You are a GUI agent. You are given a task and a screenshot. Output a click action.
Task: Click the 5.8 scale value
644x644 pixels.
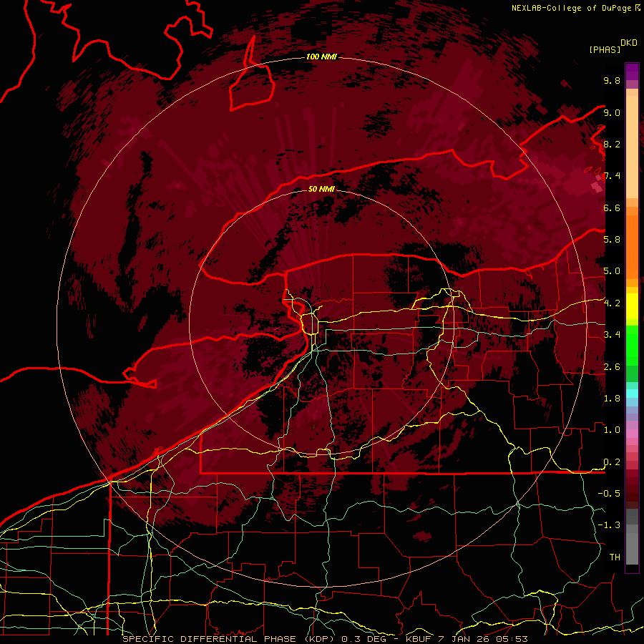click(612, 240)
